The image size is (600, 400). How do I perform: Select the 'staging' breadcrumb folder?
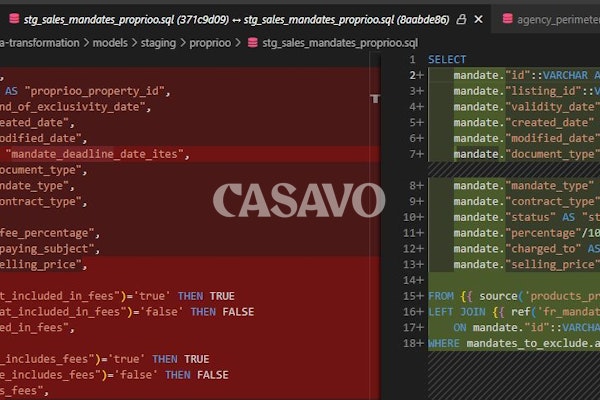(x=158, y=43)
